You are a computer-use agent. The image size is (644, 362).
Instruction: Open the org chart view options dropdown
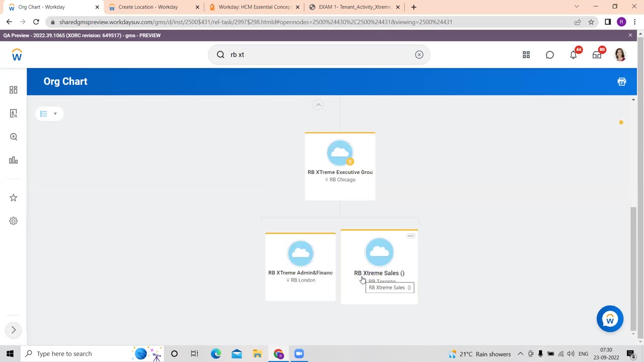[49, 114]
